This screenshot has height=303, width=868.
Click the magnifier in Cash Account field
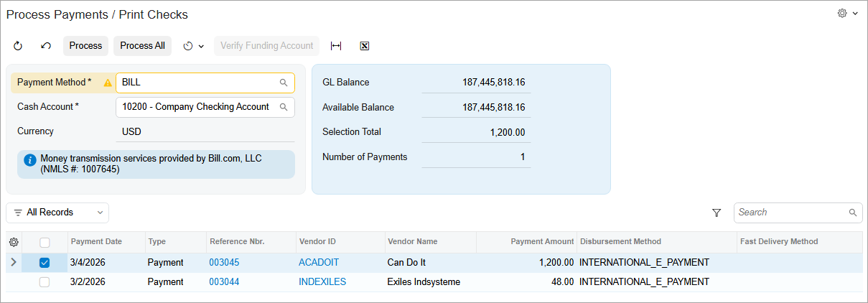(x=284, y=107)
